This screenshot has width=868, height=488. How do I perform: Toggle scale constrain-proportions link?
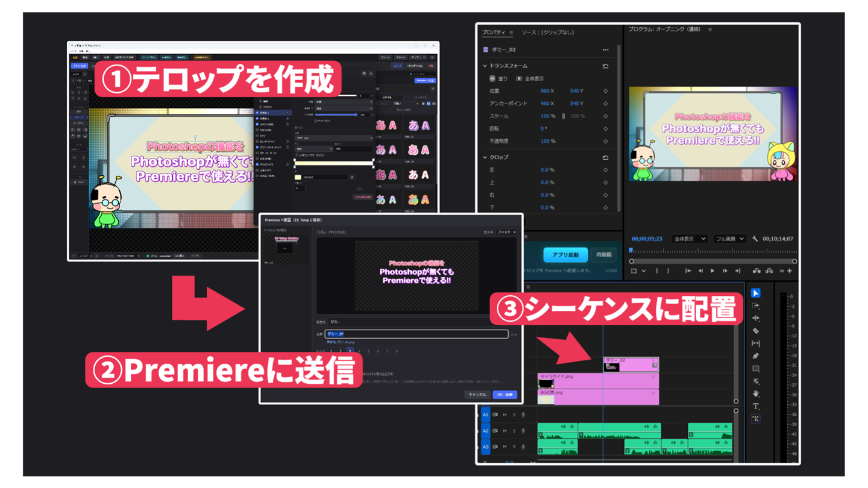(564, 116)
